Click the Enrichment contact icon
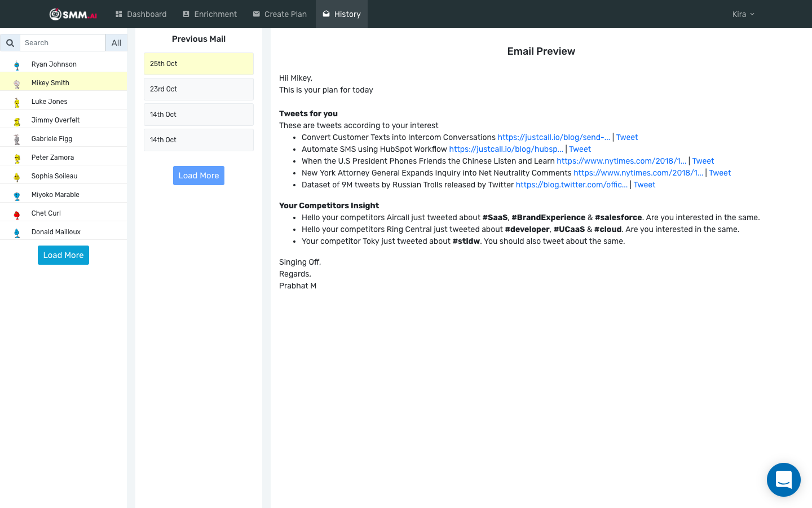 [x=186, y=14]
